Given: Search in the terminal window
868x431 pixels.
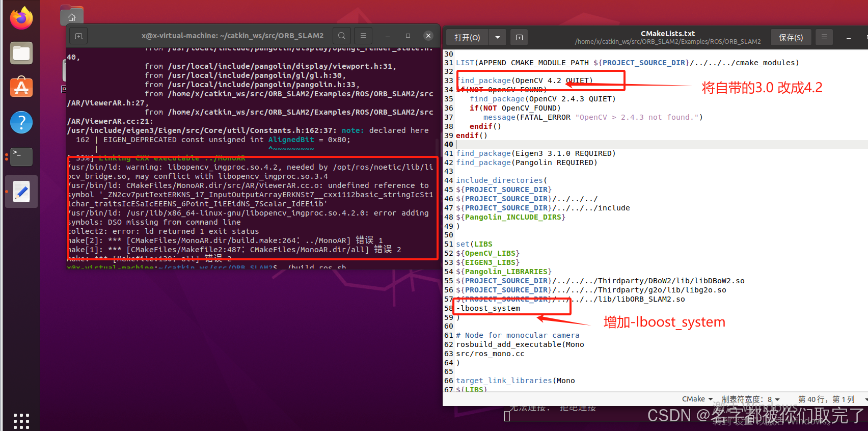Looking at the screenshot, I should pos(342,36).
